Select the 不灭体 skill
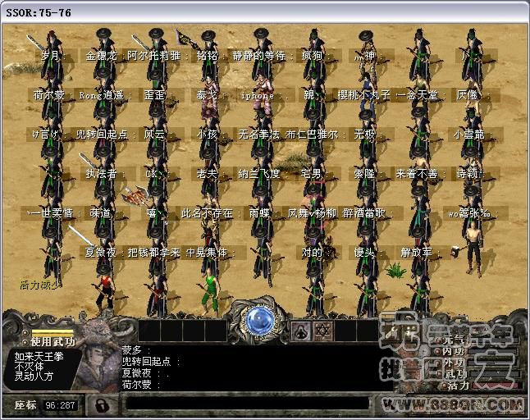This screenshot has height=420, width=530. coord(29,367)
